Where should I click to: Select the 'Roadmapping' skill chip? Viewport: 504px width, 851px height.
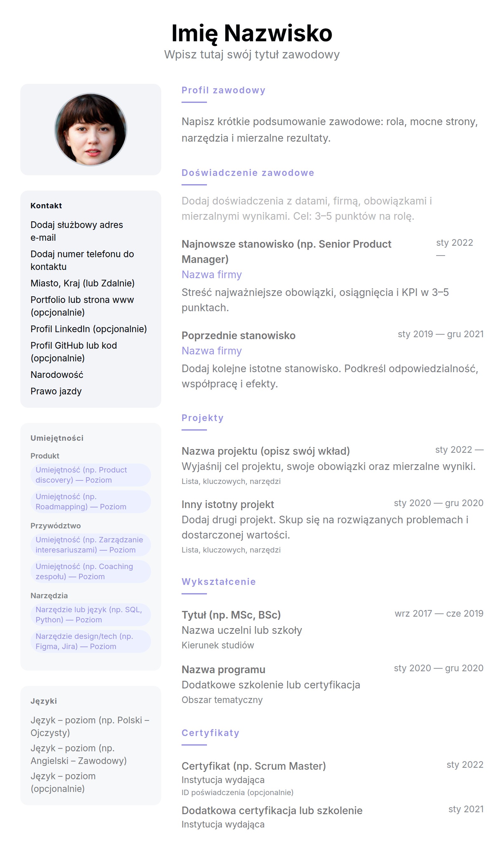pyautogui.click(x=90, y=501)
